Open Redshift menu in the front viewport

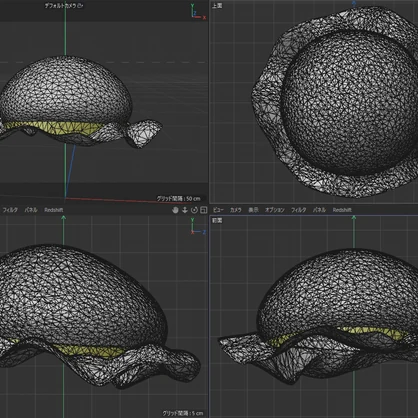point(342,210)
